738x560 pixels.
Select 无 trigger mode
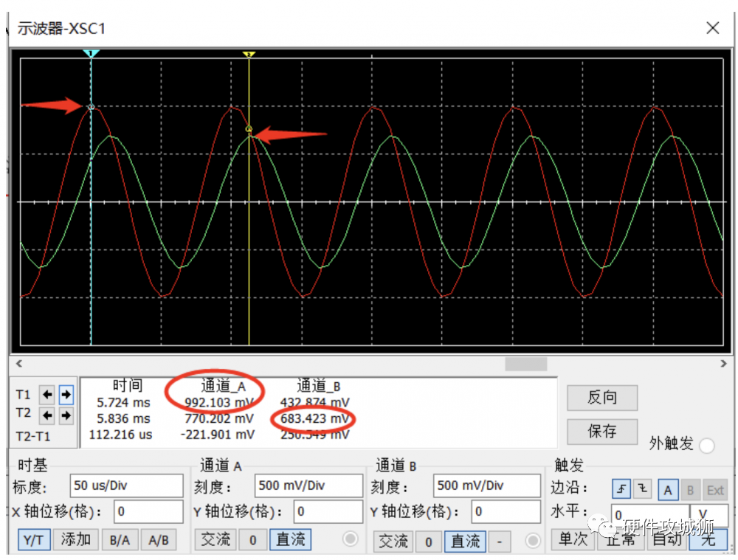pyautogui.click(x=708, y=539)
